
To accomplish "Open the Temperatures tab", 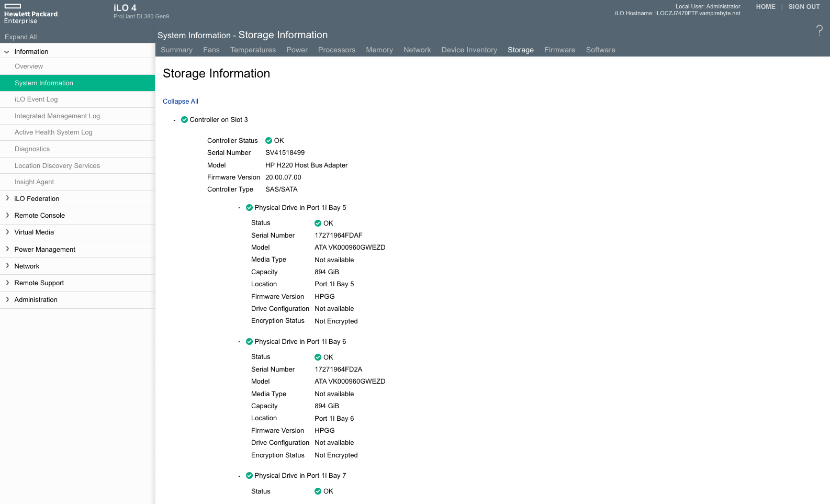I will [x=253, y=50].
